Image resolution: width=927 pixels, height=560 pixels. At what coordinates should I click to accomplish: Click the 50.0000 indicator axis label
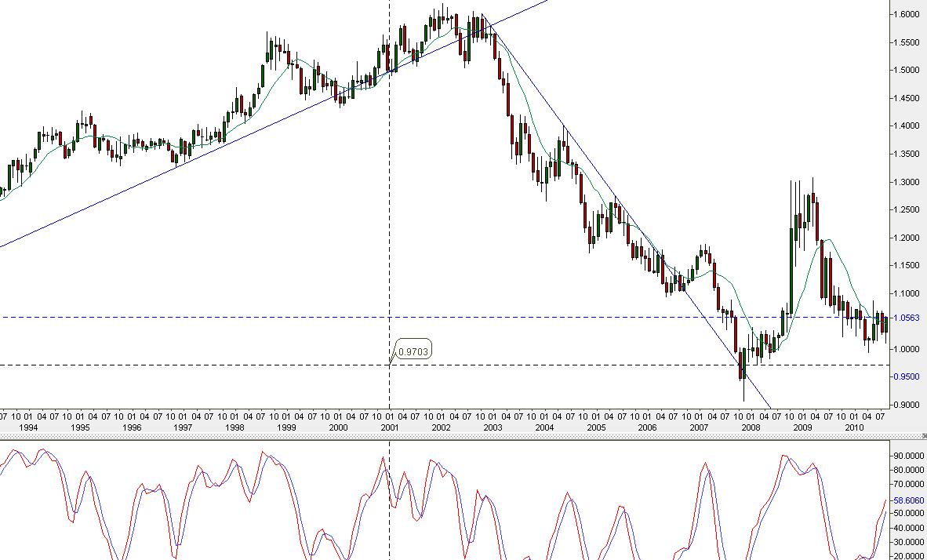pos(907,513)
